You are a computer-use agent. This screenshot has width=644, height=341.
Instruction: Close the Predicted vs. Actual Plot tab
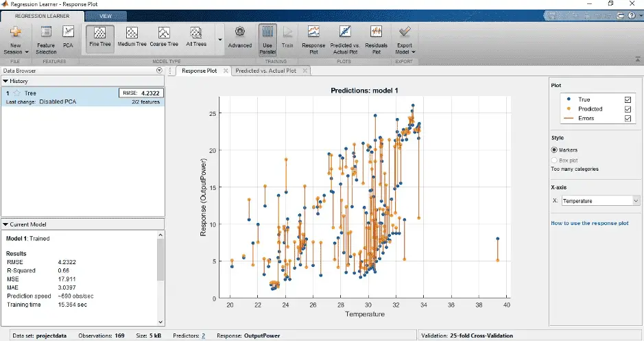[305, 71]
